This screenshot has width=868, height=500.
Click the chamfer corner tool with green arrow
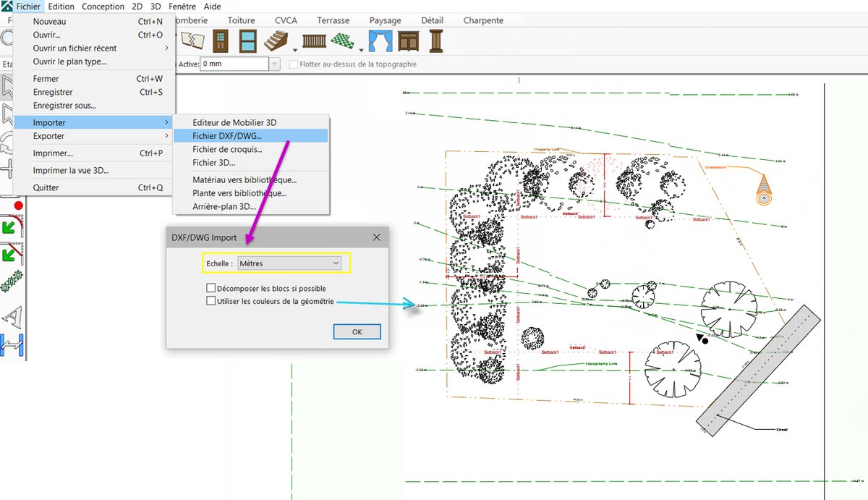(10, 253)
